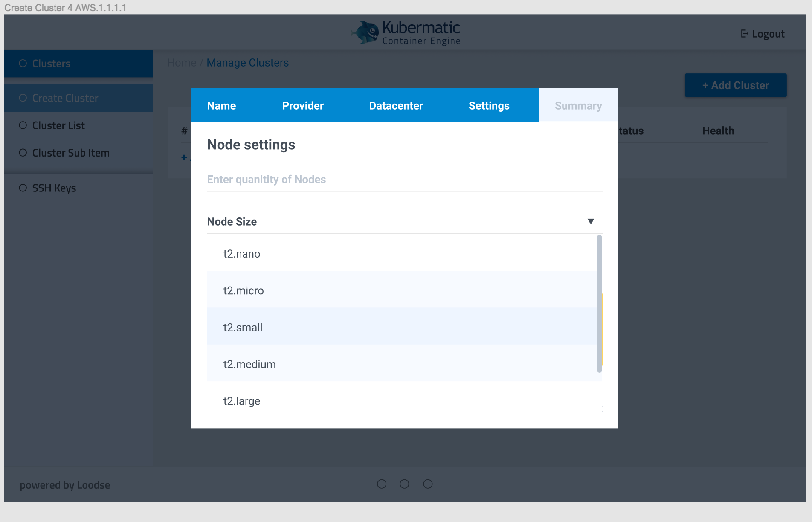Select the t2.medium node size option
Screen dimensions: 812x522
pos(249,364)
